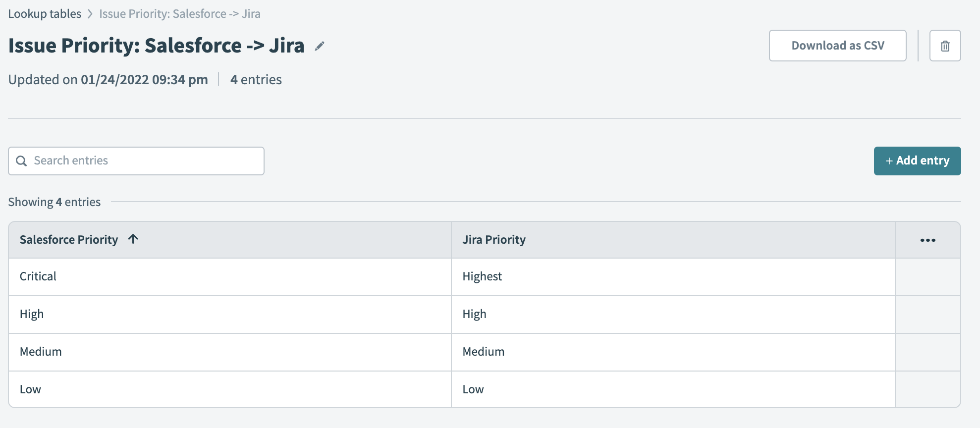
Task: Click the search magnifier icon
Action: 21,161
